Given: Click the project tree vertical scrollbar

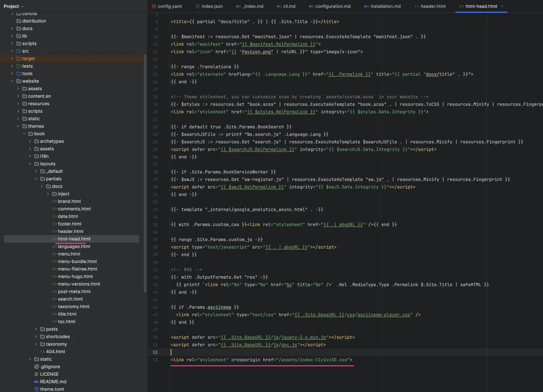Looking at the screenshot, I should tap(145, 174).
